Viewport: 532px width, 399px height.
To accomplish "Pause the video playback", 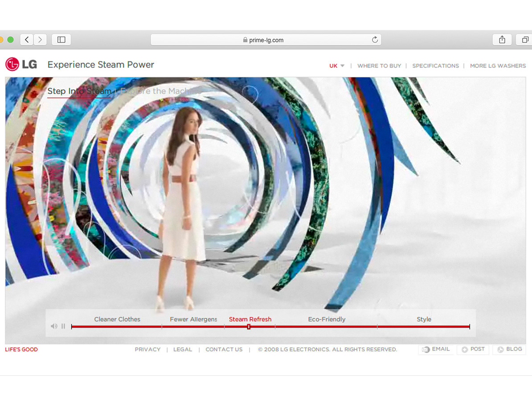I will (63, 326).
